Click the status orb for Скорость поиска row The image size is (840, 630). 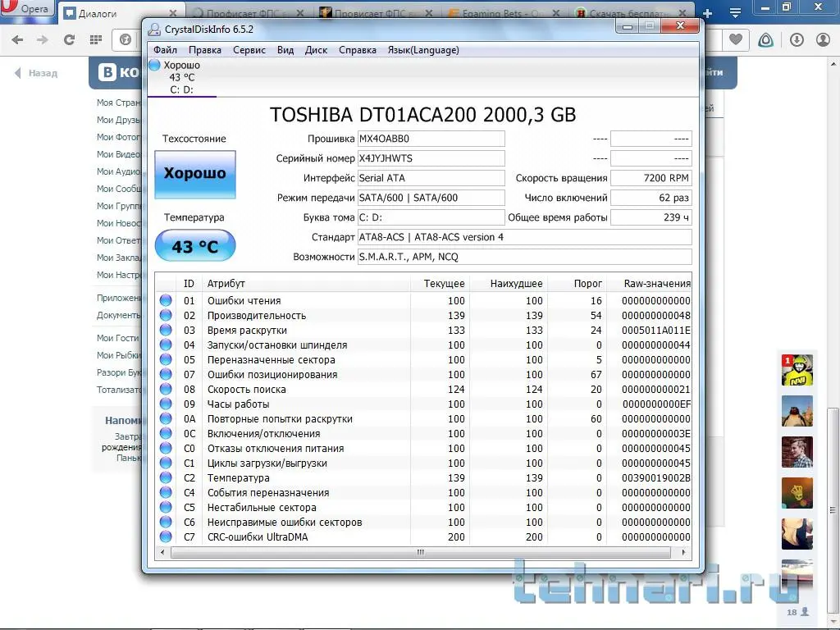coord(166,389)
